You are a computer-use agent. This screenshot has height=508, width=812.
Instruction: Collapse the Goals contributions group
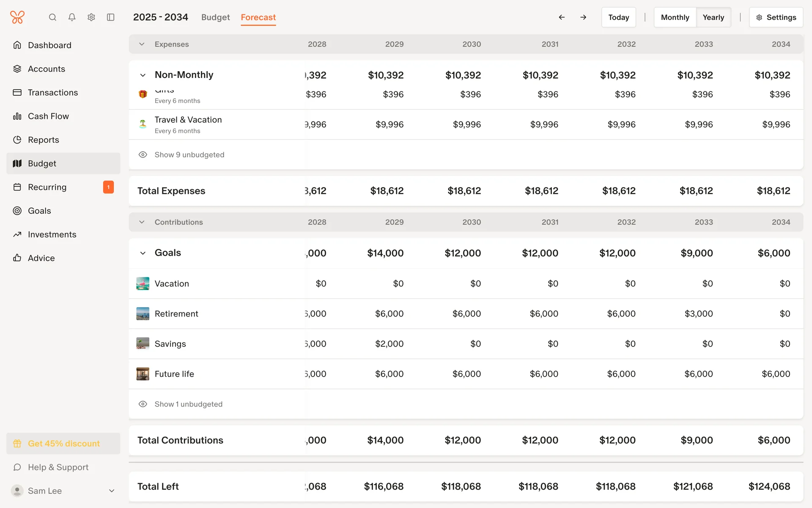pyautogui.click(x=143, y=253)
